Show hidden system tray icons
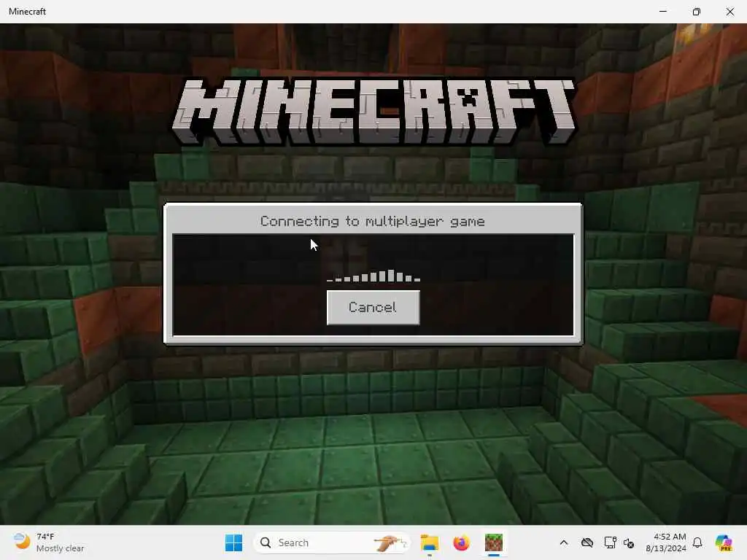 tap(564, 542)
